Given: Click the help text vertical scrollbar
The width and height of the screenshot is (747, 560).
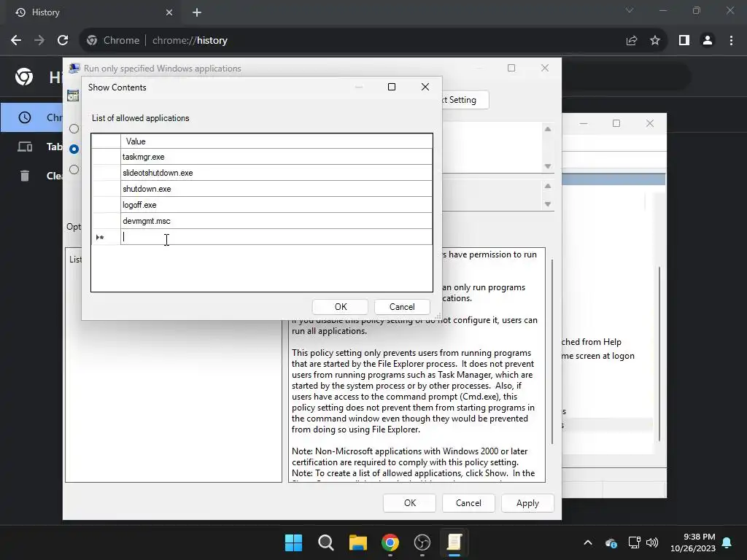Looking at the screenshot, I should (552, 351).
